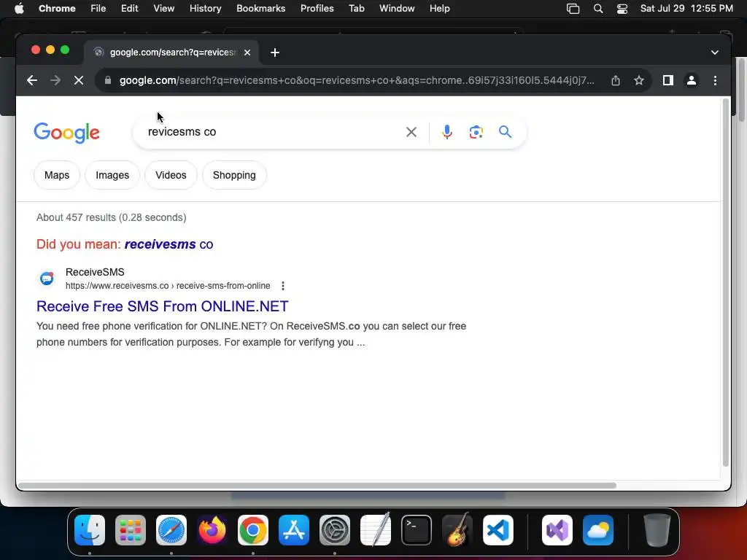
Task: Open the Profiles menu
Action: coord(317,9)
